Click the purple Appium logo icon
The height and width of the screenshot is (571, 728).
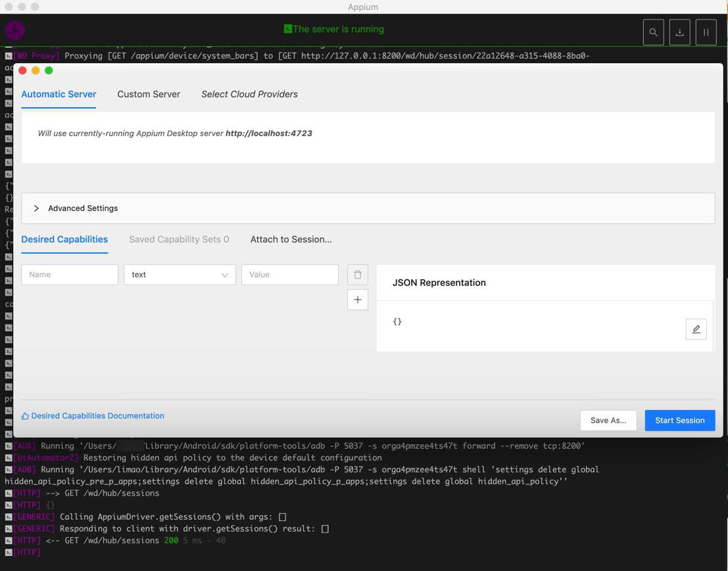(x=14, y=30)
